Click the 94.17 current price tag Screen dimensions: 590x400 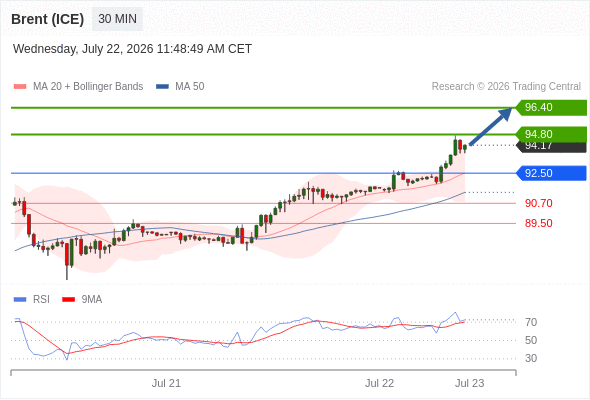[551, 147]
